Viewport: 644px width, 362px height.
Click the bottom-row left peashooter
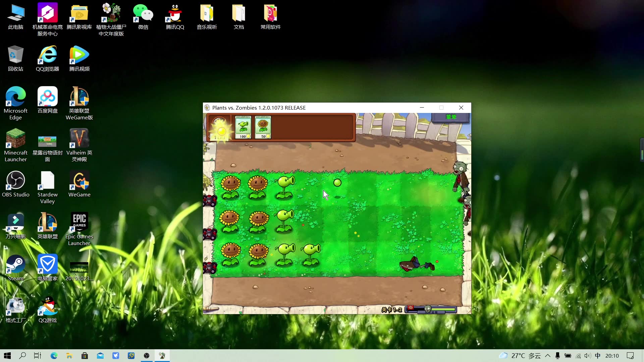pos(285,254)
